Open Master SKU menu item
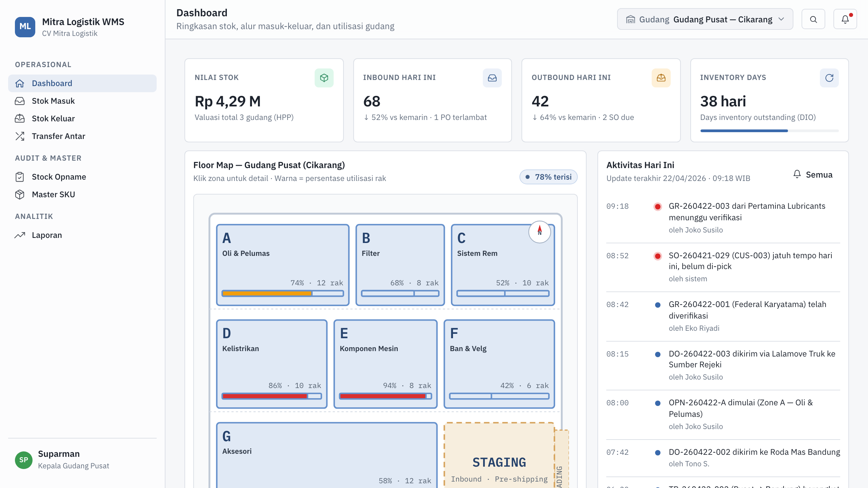 pos(82,195)
